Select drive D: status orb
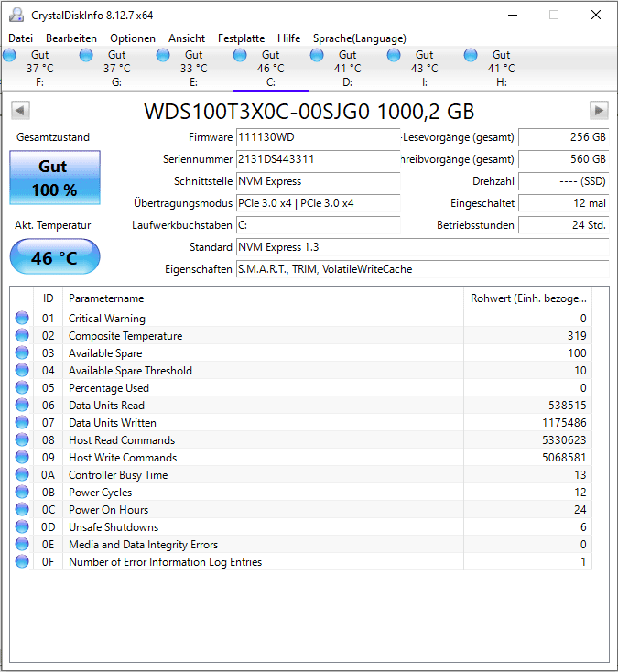 pos(317,55)
